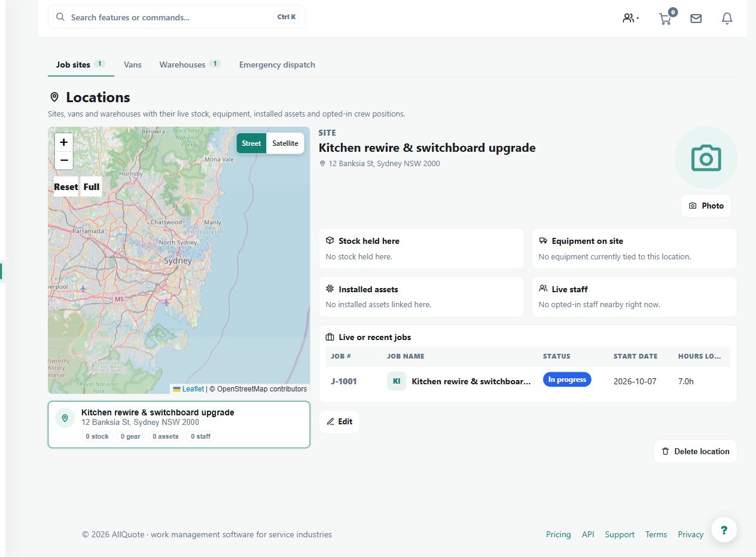The width and height of the screenshot is (756, 557).
Task: Open the help question mark button
Action: point(724,530)
